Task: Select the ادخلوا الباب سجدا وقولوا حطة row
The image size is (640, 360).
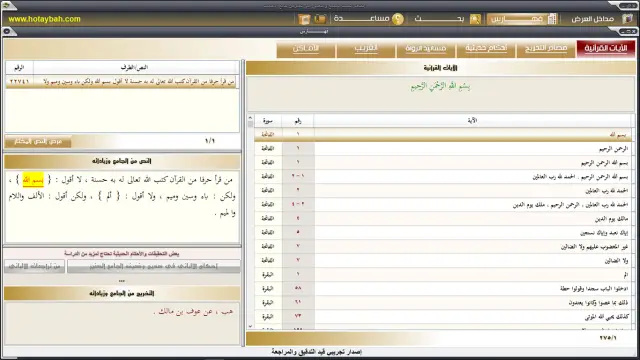Action: coord(442,288)
